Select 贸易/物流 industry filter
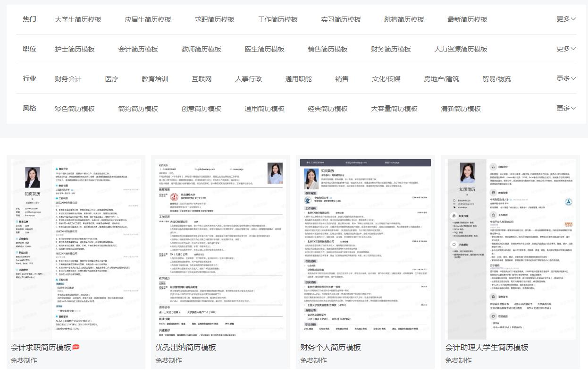The height and width of the screenshot is (375, 588). [496, 79]
